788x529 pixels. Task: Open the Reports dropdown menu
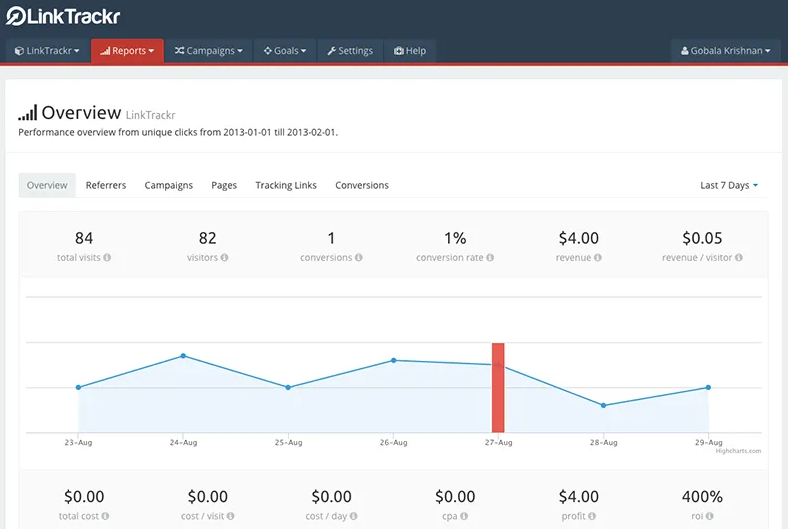coord(127,51)
